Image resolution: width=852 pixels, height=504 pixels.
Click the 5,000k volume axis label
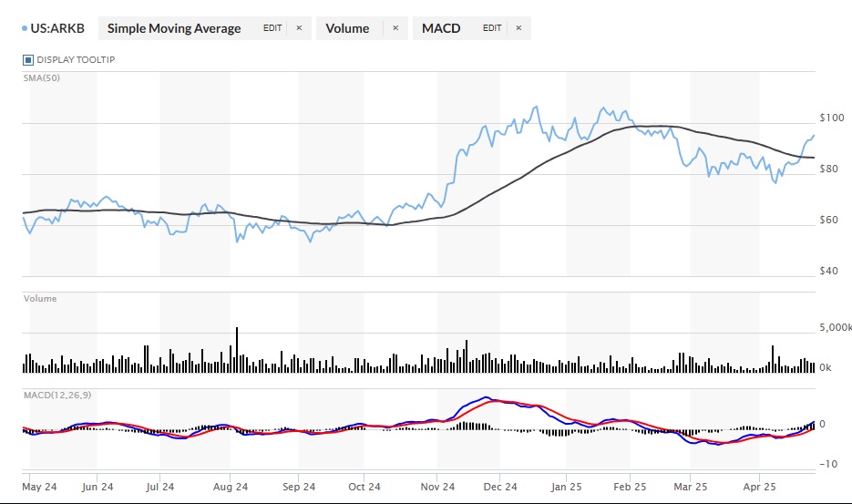(835, 327)
